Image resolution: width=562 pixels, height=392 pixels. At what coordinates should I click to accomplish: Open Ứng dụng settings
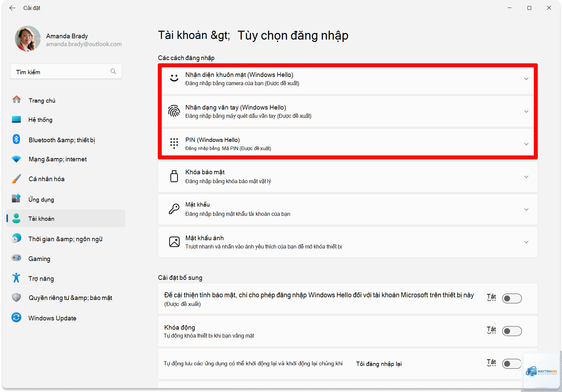coord(66,199)
